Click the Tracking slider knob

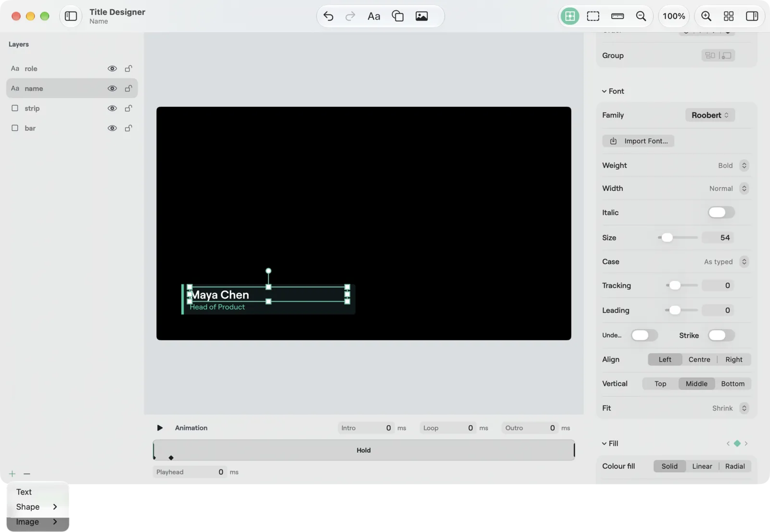(x=675, y=286)
